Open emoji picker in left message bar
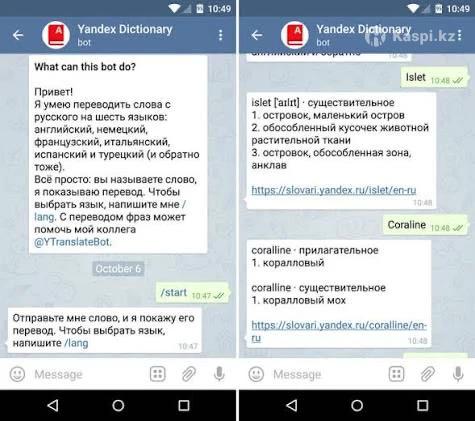Screen dimensions: 475x421 click(x=17, y=374)
